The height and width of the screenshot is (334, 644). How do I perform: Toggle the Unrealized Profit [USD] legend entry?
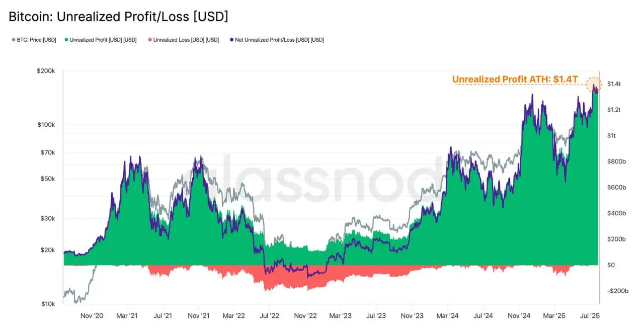pos(101,40)
